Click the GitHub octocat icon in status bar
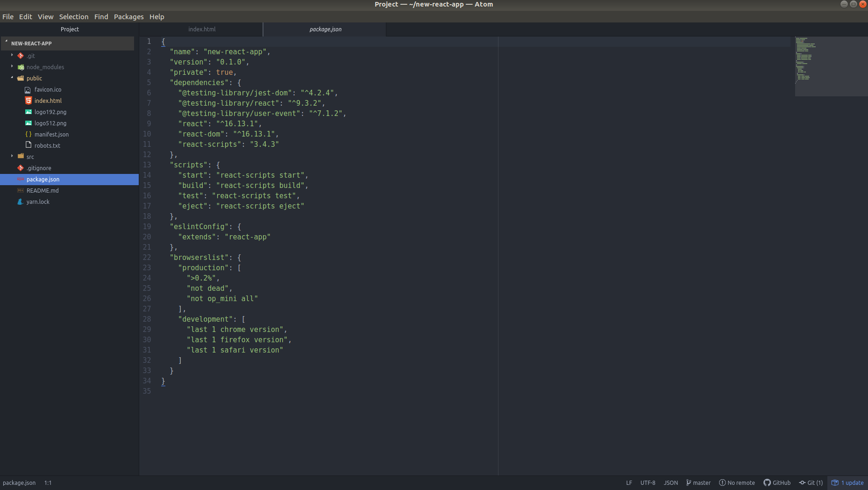868x490 pixels. (x=767, y=483)
